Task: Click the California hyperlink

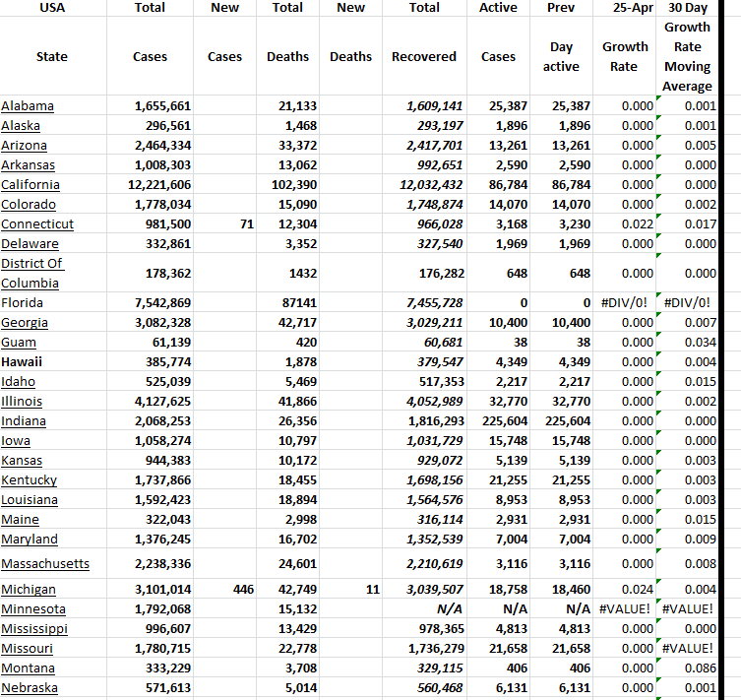Action: pos(31,185)
